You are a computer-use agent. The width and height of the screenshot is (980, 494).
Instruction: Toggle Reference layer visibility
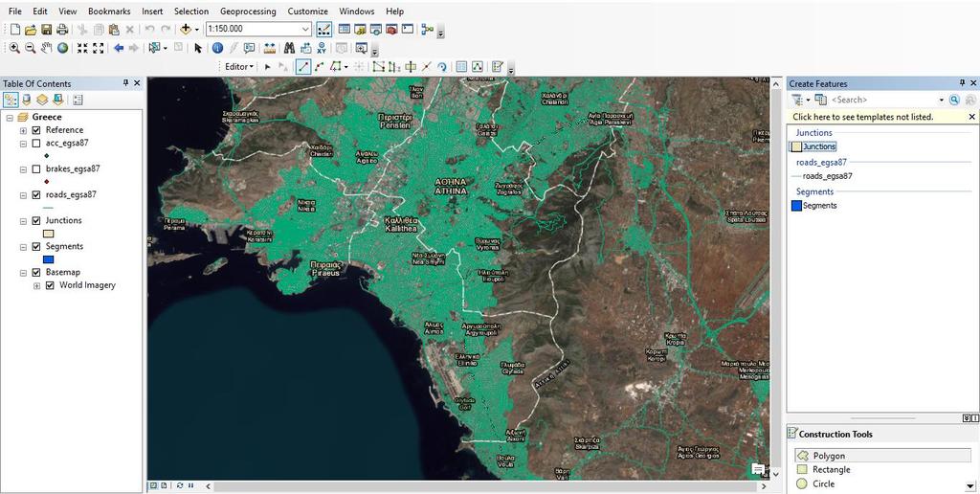point(36,130)
